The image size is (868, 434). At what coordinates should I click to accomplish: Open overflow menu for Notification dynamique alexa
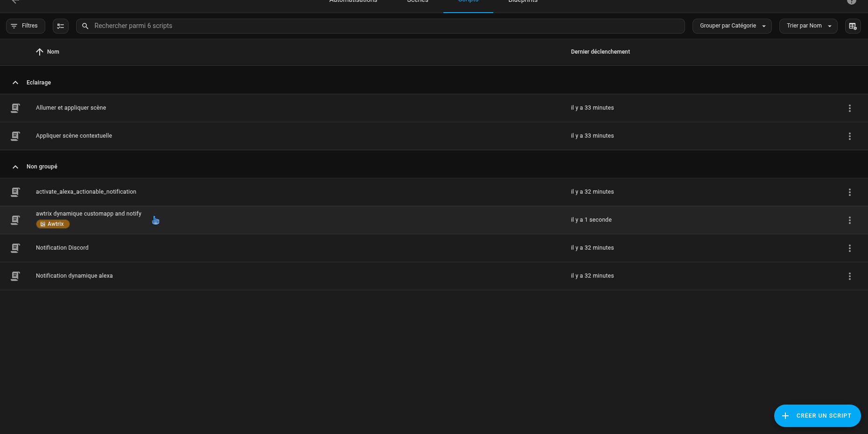849,276
